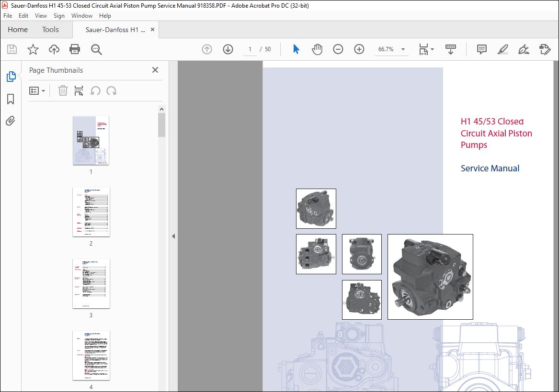Close the Sauer-Danfoss document tab

coord(153,30)
